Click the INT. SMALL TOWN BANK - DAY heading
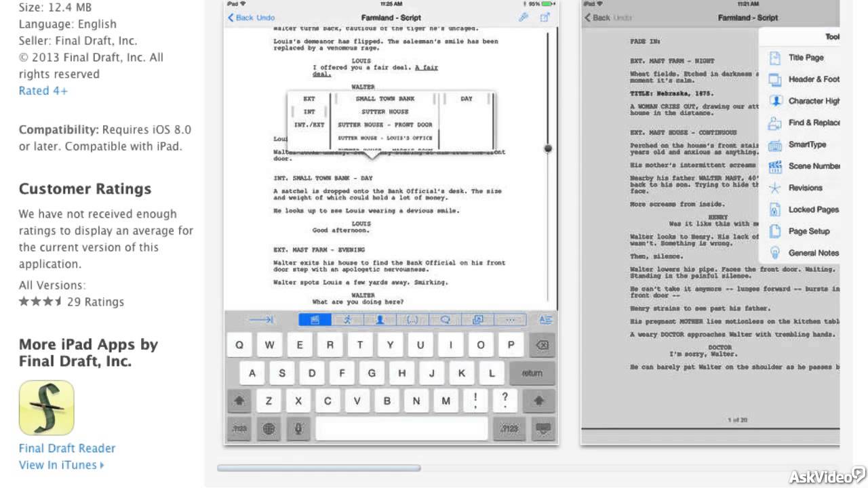This screenshot has width=868, height=488. point(323,178)
